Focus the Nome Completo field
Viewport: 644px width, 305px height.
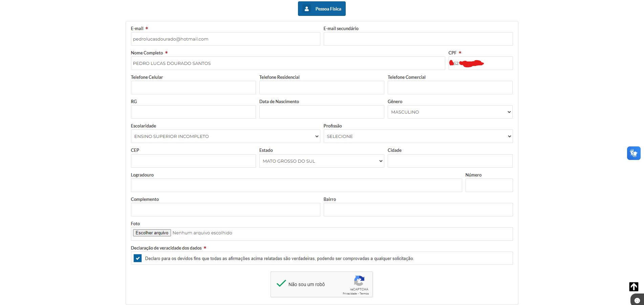(x=288, y=63)
